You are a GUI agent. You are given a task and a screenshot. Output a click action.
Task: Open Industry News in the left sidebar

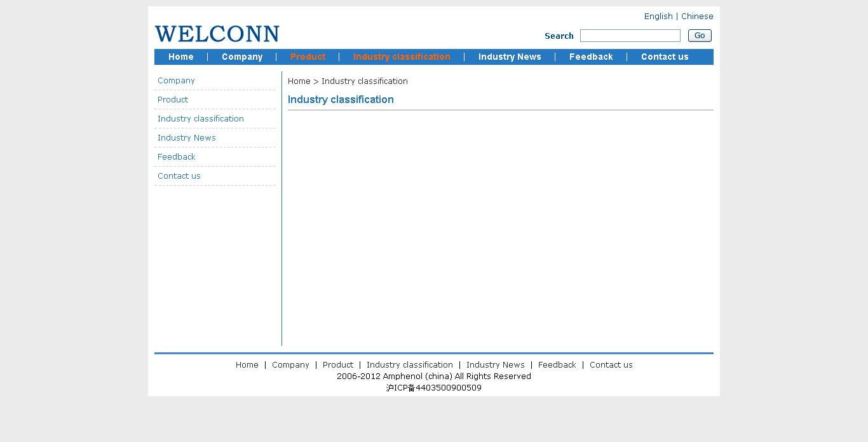click(187, 138)
